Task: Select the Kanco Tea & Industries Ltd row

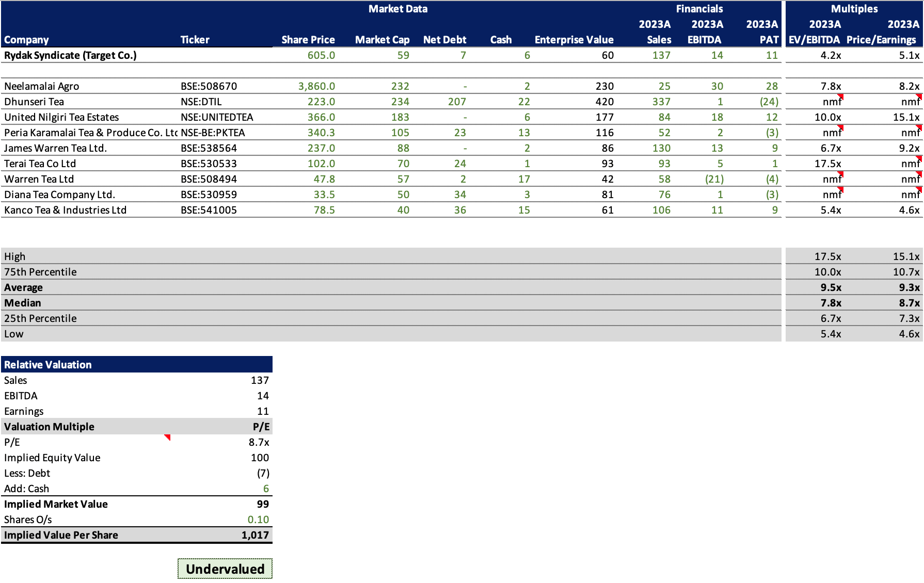Action: 461,210
